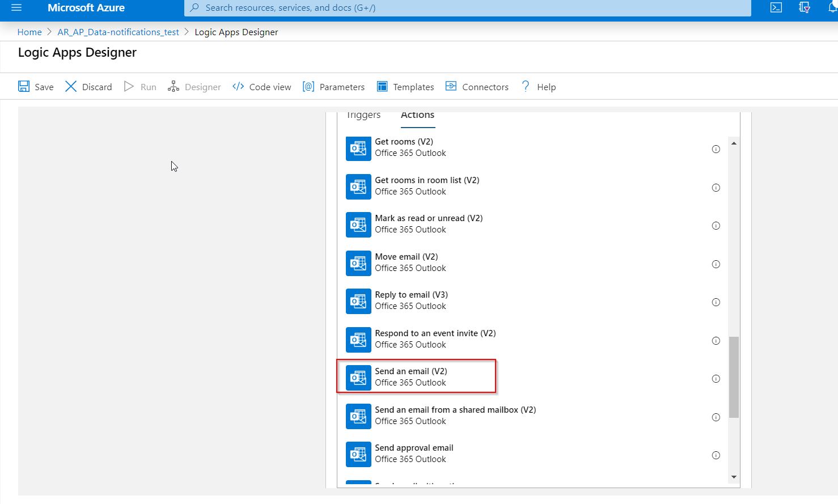The image size is (838, 504).
Task: Open Code view
Action: pyautogui.click(x=262, y=87)
